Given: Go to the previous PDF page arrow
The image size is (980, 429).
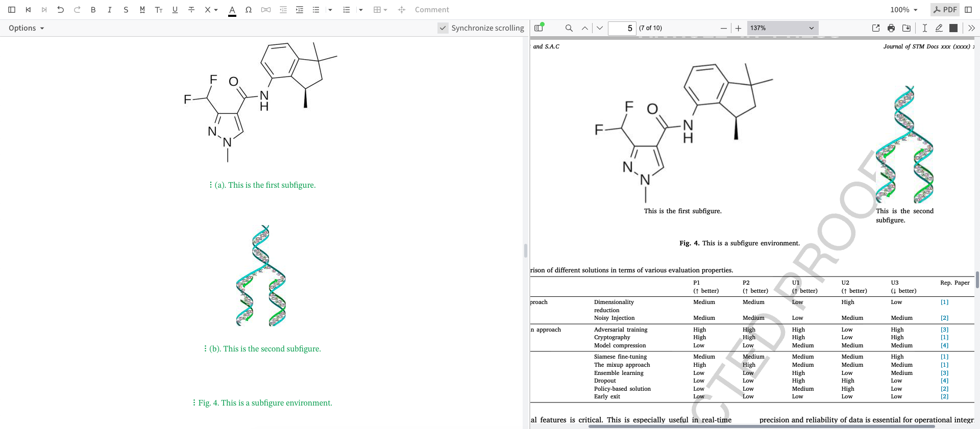Looking at the screenshot, I should point(584,28).
